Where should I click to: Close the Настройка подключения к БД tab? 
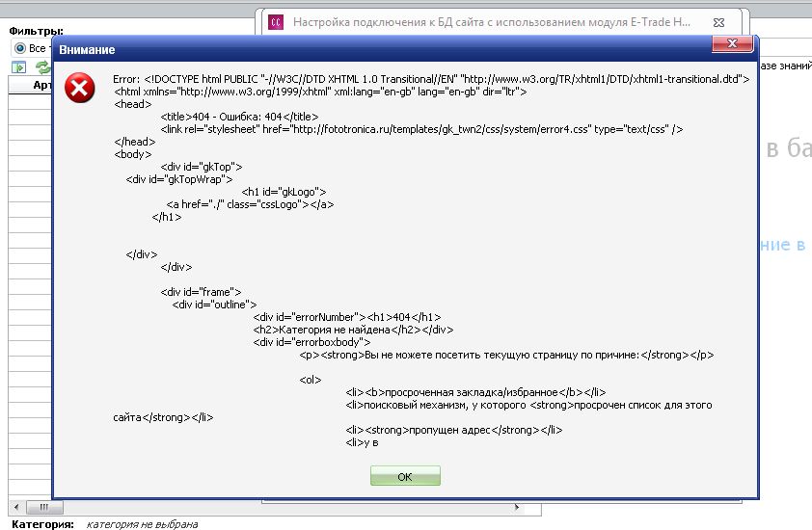coord(718,22)
